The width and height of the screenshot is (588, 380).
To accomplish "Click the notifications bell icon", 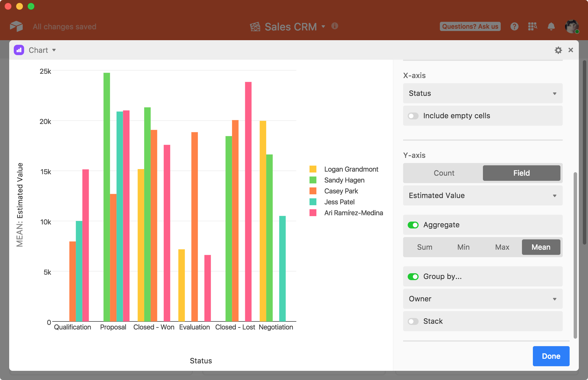I will coord(551,26).
